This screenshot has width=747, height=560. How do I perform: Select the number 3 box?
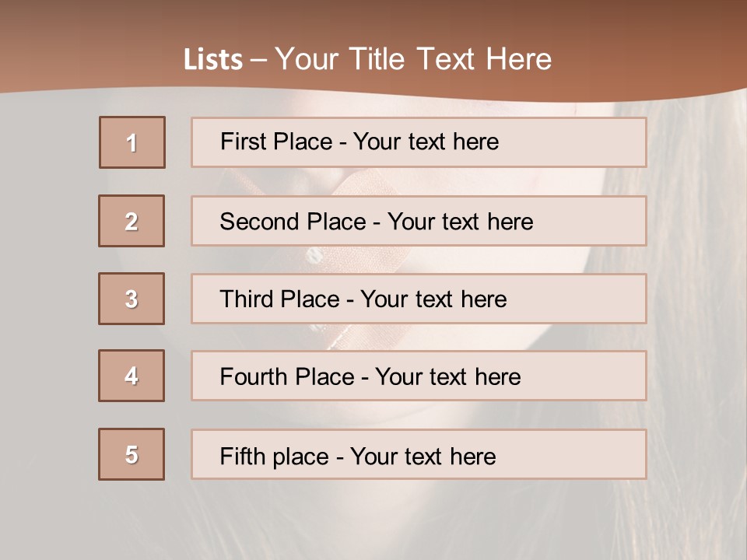coord(132,299)
